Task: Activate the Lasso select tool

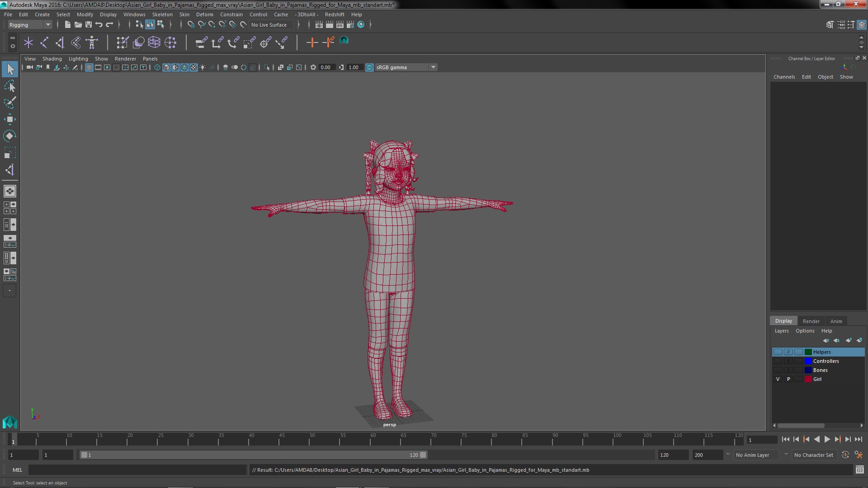Action: point(10,86)
